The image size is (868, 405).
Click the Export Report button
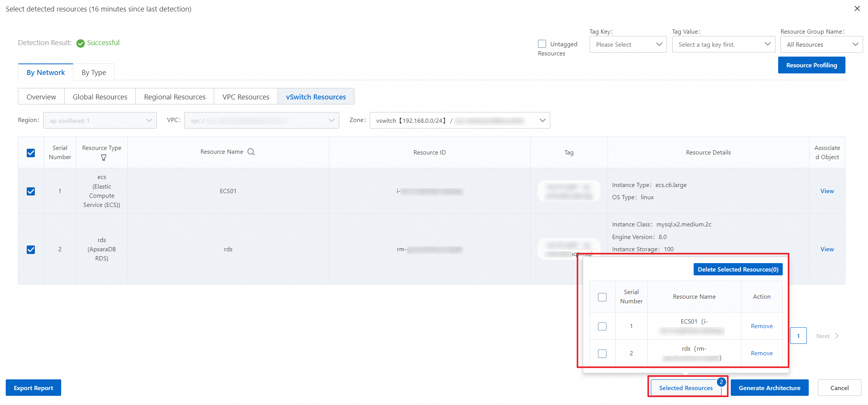[x=33, y=388]
